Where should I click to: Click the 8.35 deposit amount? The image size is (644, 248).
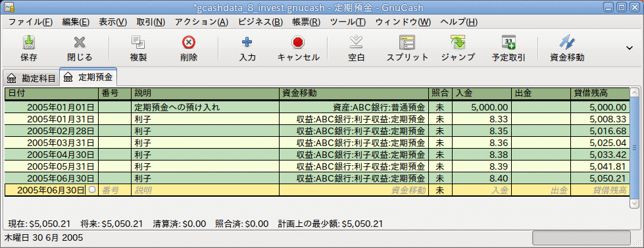482,132
